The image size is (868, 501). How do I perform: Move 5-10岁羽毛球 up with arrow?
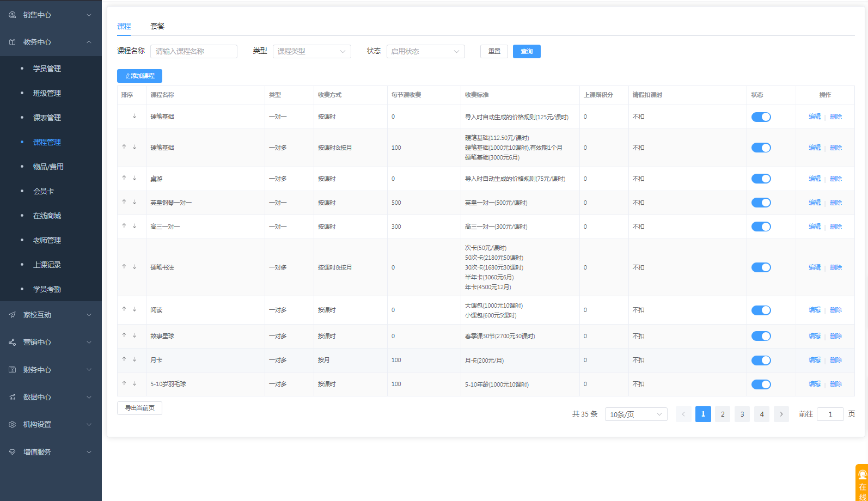[124, 383]
